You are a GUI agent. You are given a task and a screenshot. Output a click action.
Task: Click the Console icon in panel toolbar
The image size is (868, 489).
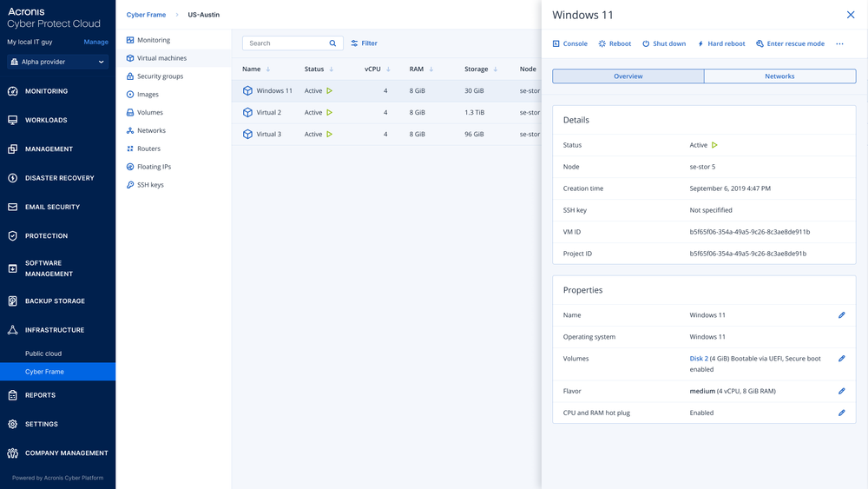[556, 43]
